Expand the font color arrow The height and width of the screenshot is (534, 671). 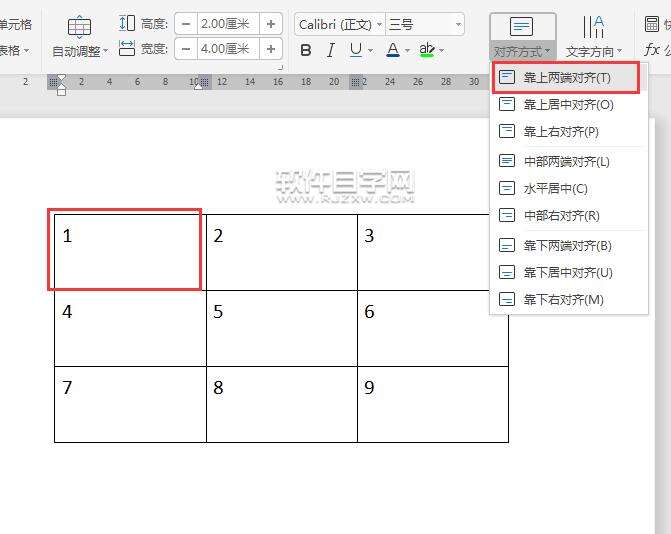pyautogui.click(x=407, y=50)
